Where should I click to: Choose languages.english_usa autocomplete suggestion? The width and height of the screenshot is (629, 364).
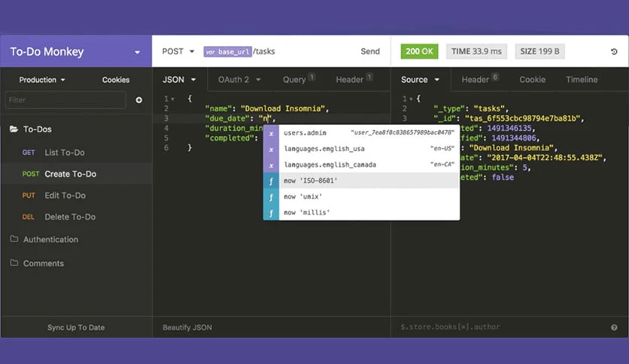[361, 149]
